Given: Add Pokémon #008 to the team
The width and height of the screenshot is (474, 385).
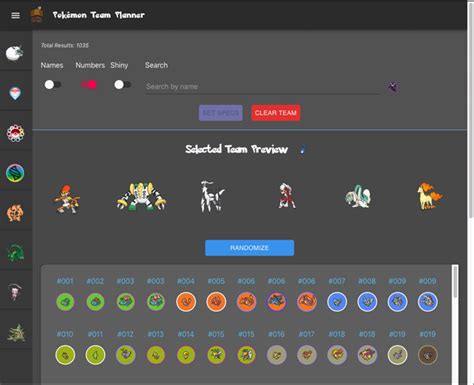Looking at the screenshot, I should (x=367, y=302).
